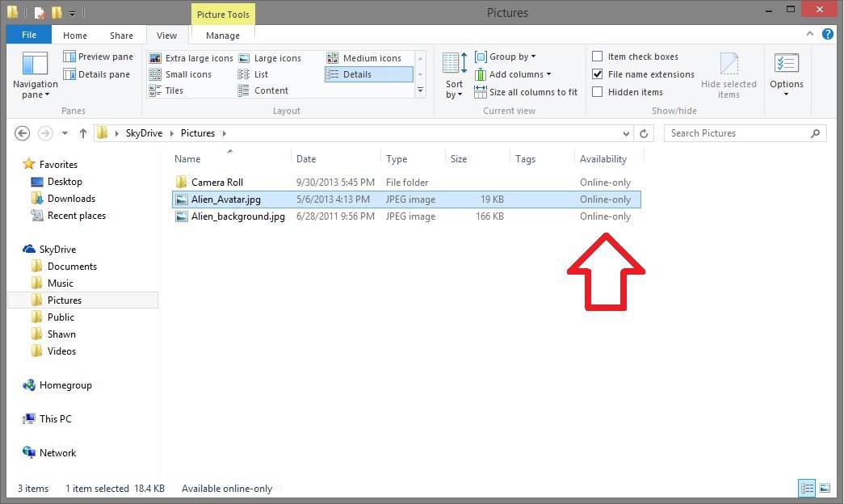Open the Help question mark icon

(x=828, y=35)
